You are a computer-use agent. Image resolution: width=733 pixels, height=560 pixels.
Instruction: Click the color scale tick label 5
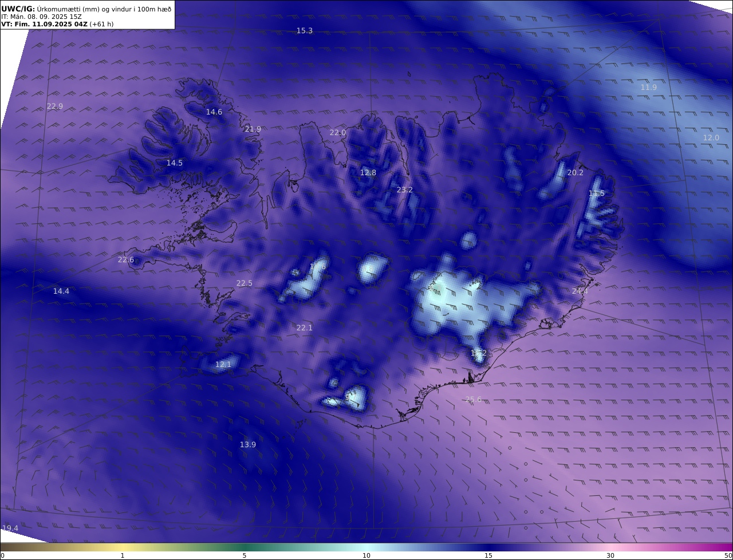click(x=245, y=555)
